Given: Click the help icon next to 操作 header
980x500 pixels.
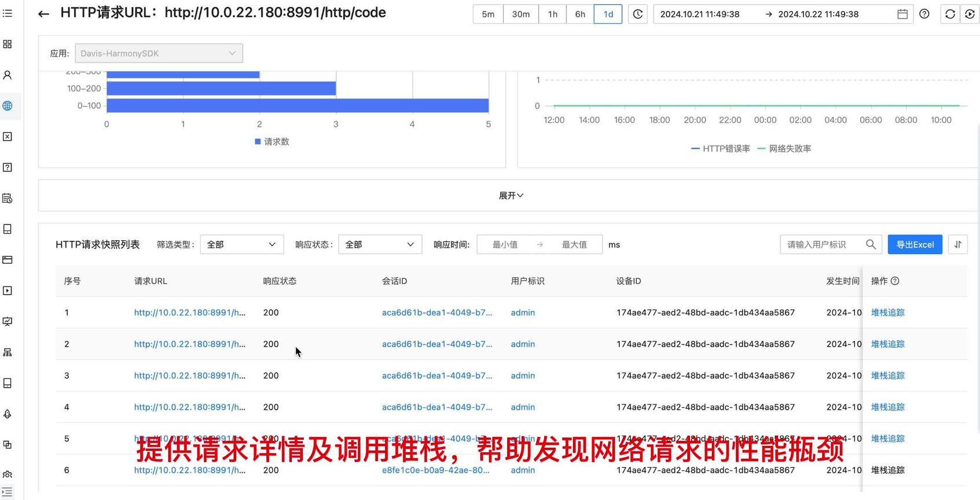Looking at the screenshot, I should (x=895, y=281).
